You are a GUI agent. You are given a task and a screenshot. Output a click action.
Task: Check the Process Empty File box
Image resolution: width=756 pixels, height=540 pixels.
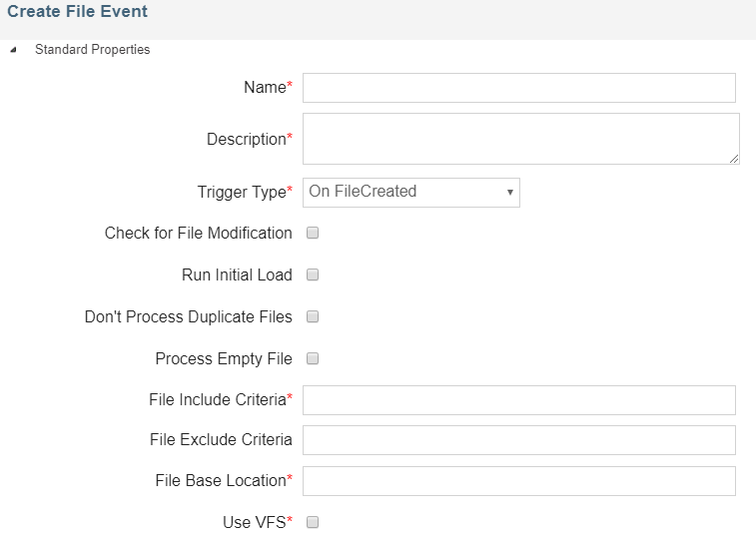(313, 359)
